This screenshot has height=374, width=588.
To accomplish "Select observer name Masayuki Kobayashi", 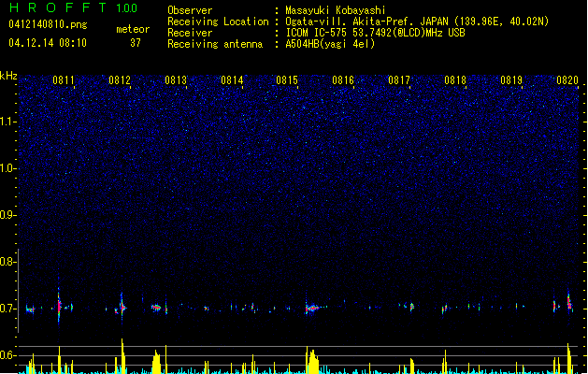I will [336, 10].
